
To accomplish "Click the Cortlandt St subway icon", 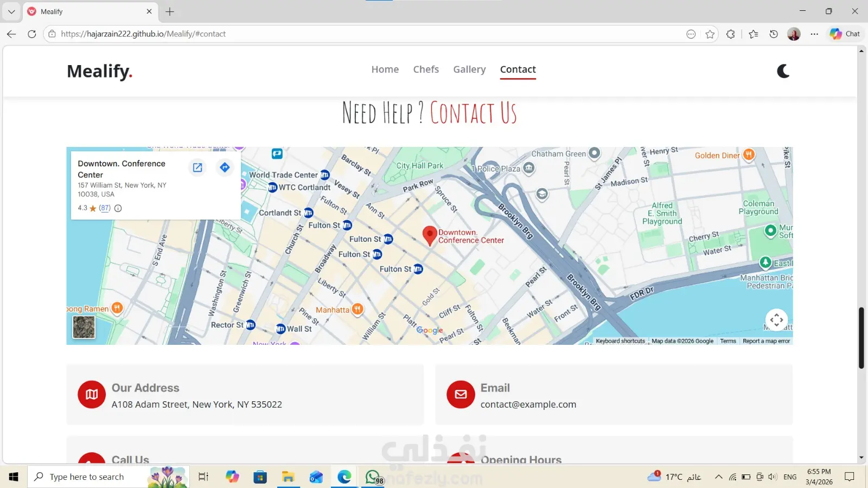I will [308, 213].
